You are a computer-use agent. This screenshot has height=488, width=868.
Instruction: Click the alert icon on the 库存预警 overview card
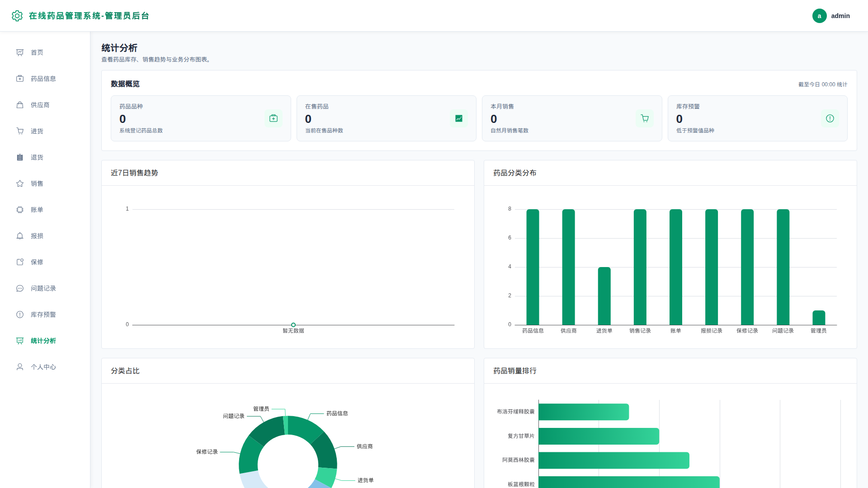tap(830, 118)
